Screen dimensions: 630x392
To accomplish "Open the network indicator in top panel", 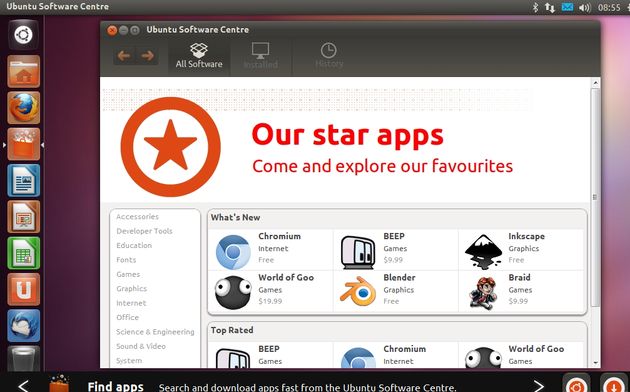I will [x=549, y=7].
